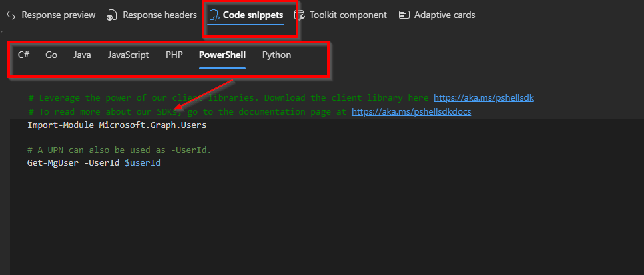Switch to the C# snippet tab

(x=23, y=55)
